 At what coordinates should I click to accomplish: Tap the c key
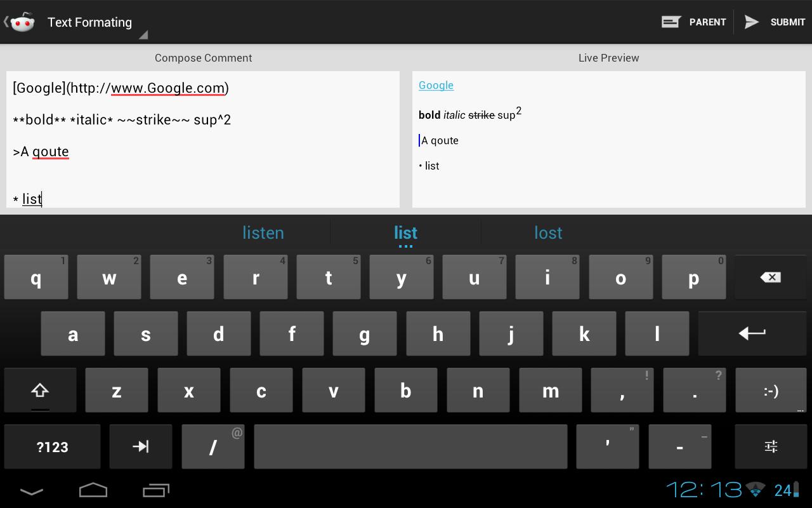261,391
